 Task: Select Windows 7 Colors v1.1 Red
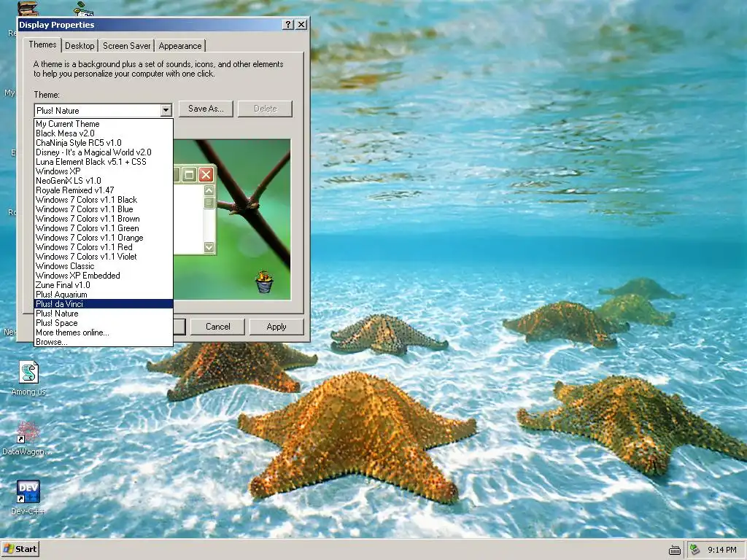point(104,247)
